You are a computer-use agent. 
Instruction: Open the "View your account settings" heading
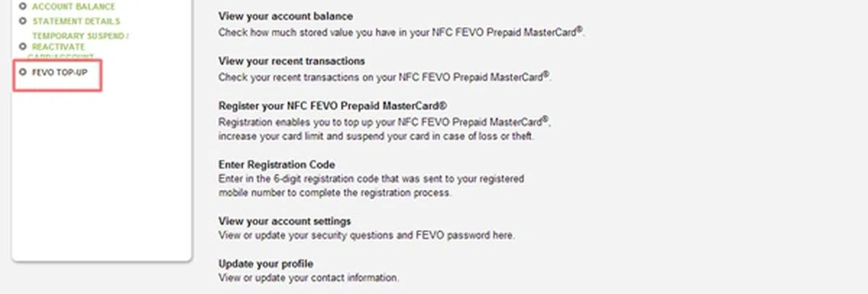(284, 220)
